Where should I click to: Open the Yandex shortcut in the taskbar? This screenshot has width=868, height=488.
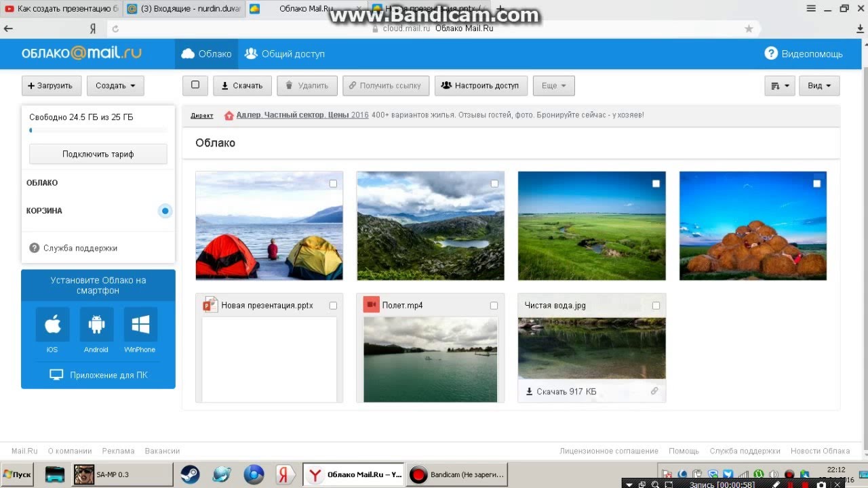(x=285, y=474)
